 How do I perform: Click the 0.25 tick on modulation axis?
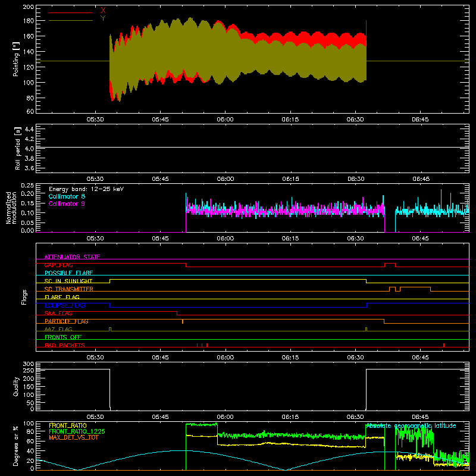27,185
